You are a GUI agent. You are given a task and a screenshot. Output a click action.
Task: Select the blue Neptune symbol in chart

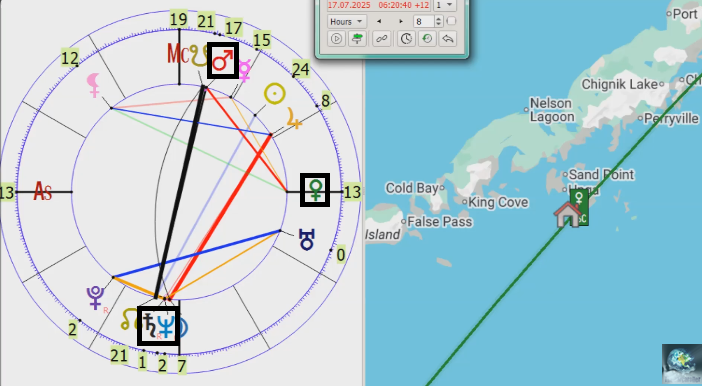click(x=166, y=326)
